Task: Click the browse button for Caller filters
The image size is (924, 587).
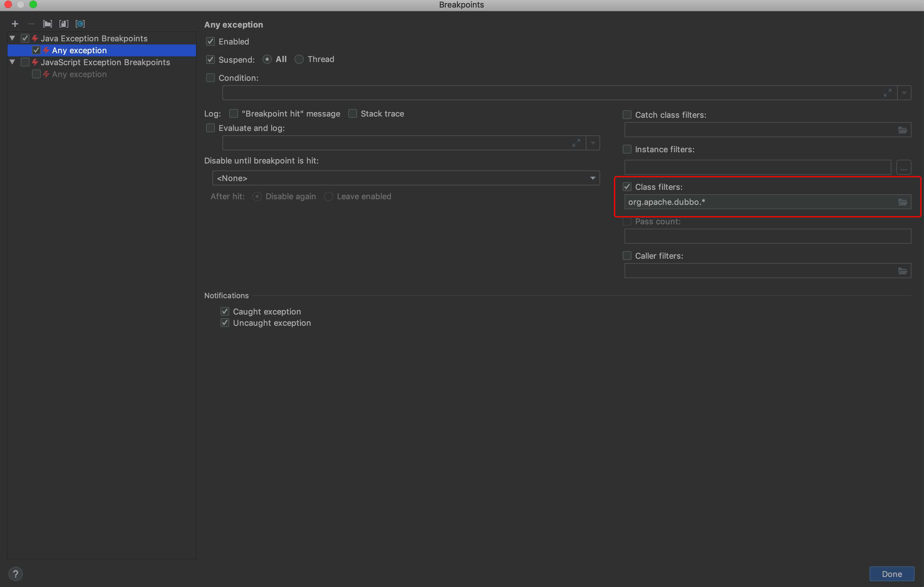Action: (905, 270)
